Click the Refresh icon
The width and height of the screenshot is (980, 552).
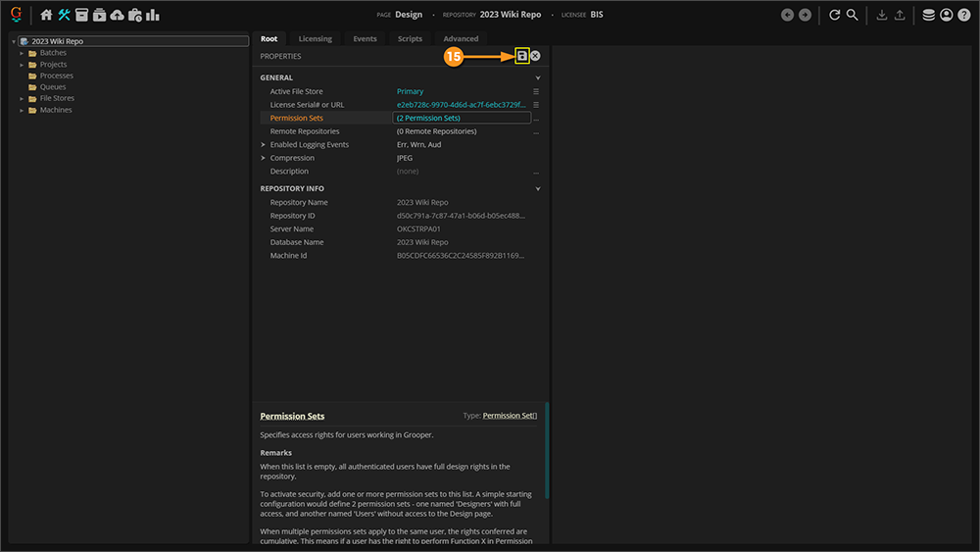click(x=834, y=15)
